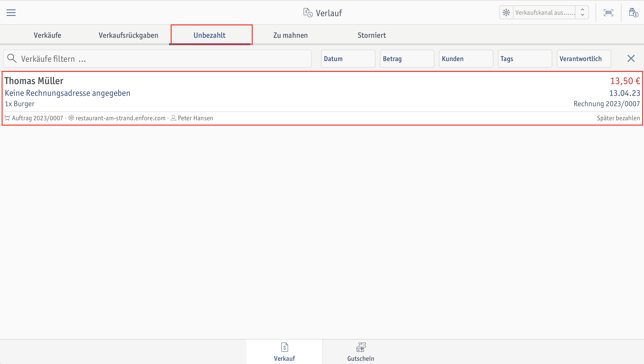644x364 pixels.
Task: Click the 13,50 € amount
Action: point(625,81)
